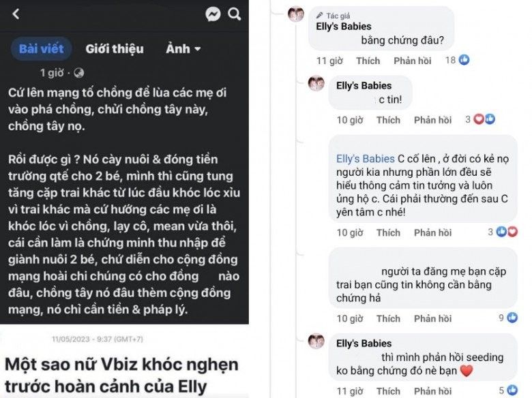This screenshot has width=532, height=398.
Task: Reply to the 'bằng chứng đâu?' comment
Action: click(x=412, y=61)
